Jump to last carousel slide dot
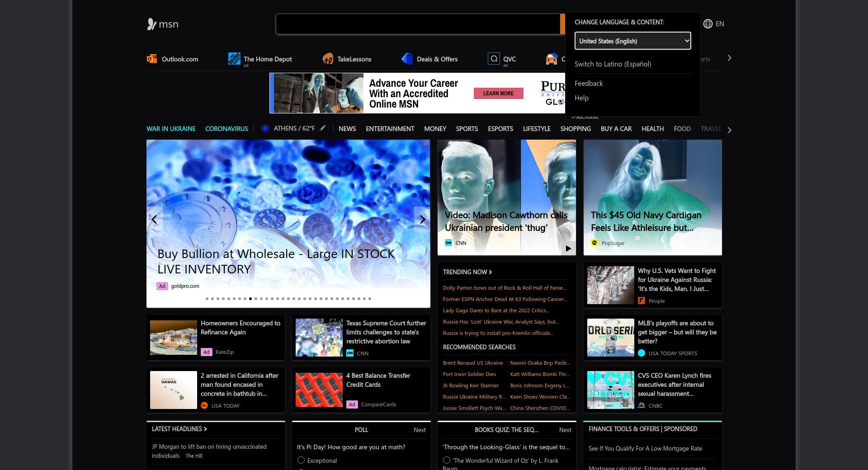Viewport: 868px width, 470px height. [370, 299]
